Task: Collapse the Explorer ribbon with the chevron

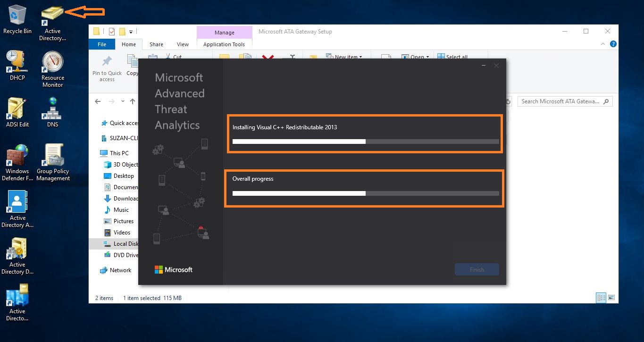Action: (x=604, y=44)
